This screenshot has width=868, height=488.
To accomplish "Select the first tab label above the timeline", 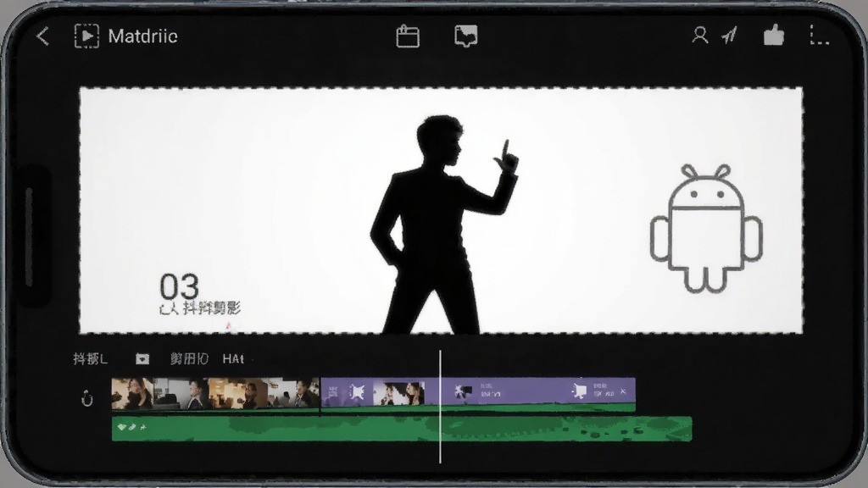I will tap(90, 359).
